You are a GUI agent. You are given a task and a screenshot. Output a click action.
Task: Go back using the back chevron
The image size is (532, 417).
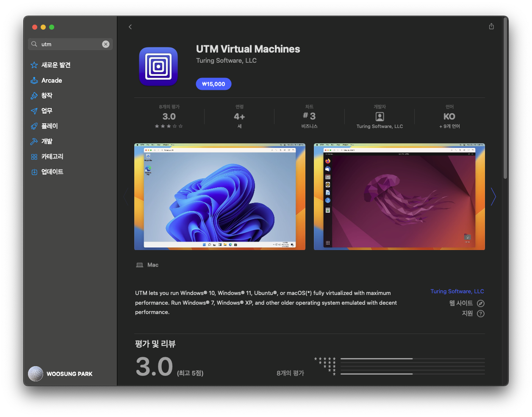(x=130, y=27)
